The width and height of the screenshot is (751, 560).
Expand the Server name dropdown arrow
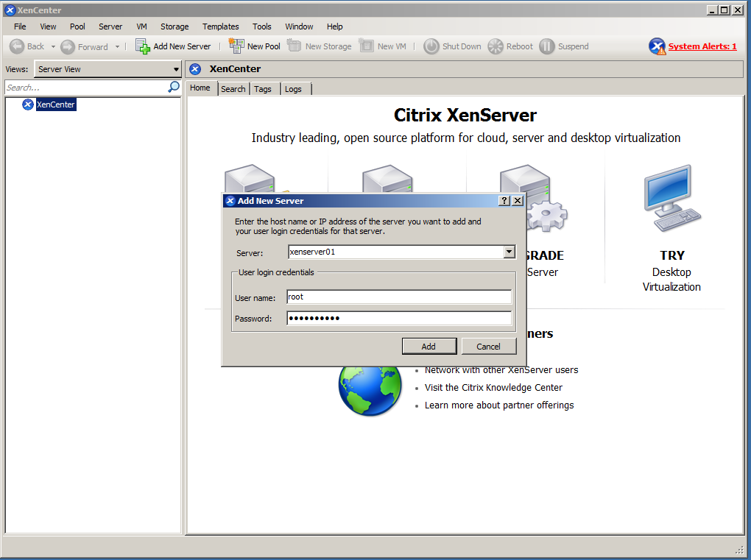pyautogui.click(x=508, y=252)
